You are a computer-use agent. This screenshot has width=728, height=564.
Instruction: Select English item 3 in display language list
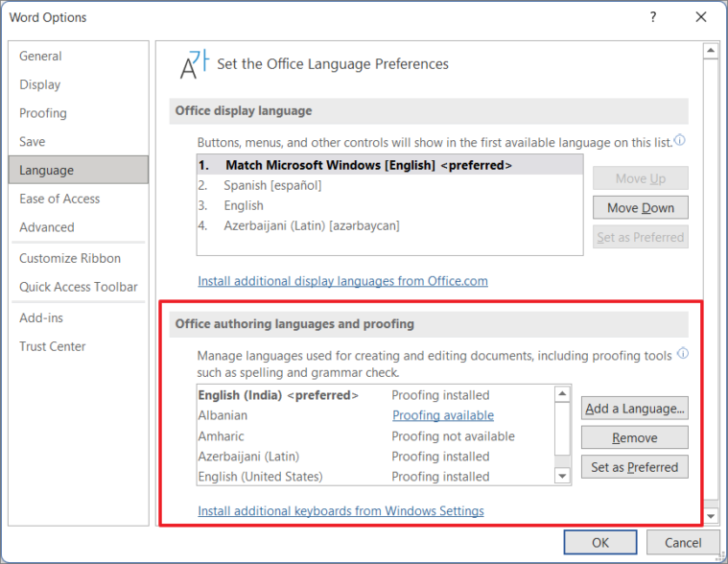click(390, 205)
